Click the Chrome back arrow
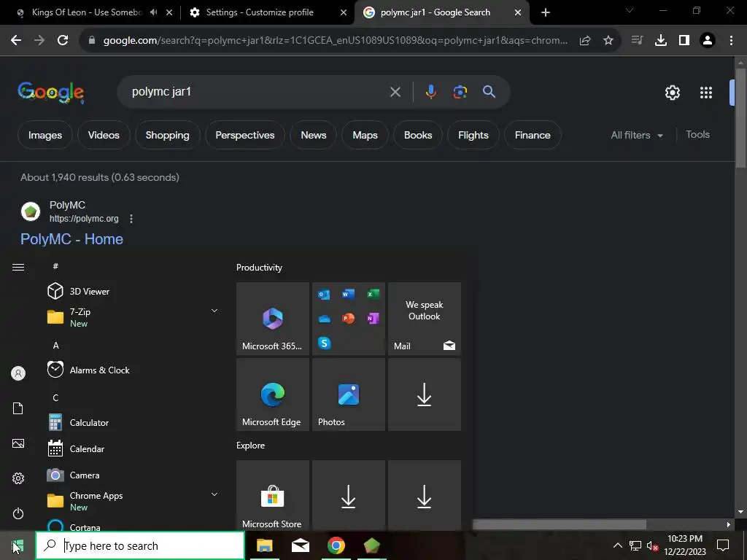 (x=16, y=41)
